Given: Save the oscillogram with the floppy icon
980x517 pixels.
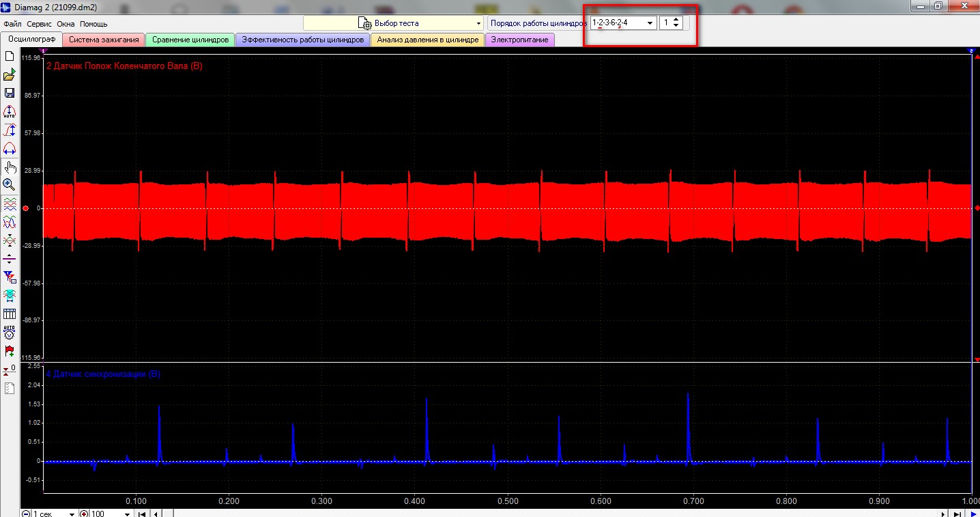Looking at the screenshot, I should [10, 94].
